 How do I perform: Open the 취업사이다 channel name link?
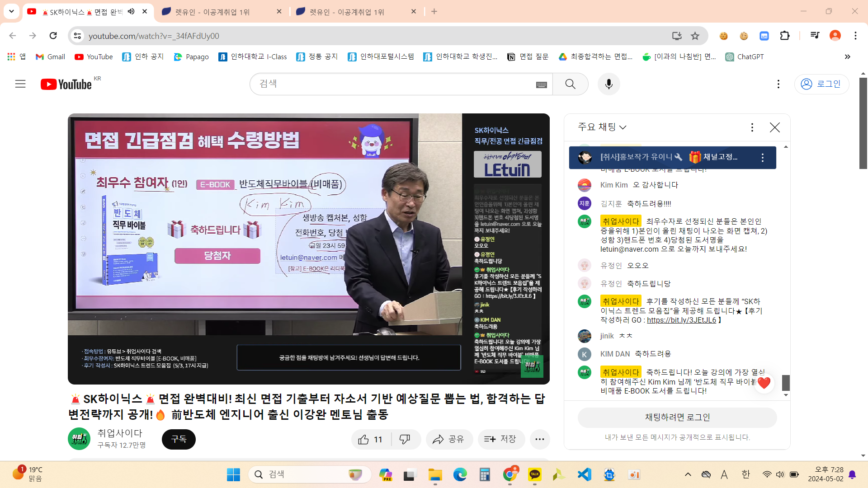tap(120, 433)
